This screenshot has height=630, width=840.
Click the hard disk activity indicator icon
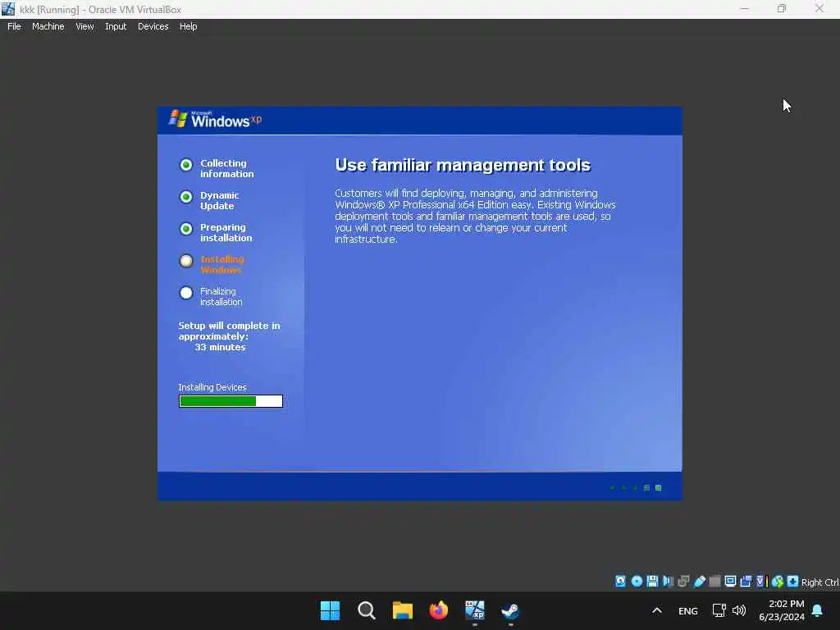coord(620,582)
